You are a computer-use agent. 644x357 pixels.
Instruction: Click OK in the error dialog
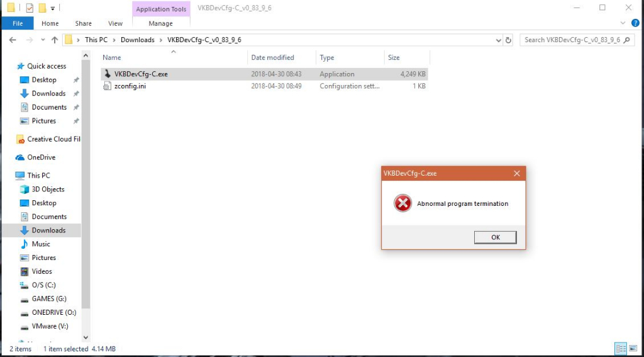pyautogui.click(x=496, y=237)
